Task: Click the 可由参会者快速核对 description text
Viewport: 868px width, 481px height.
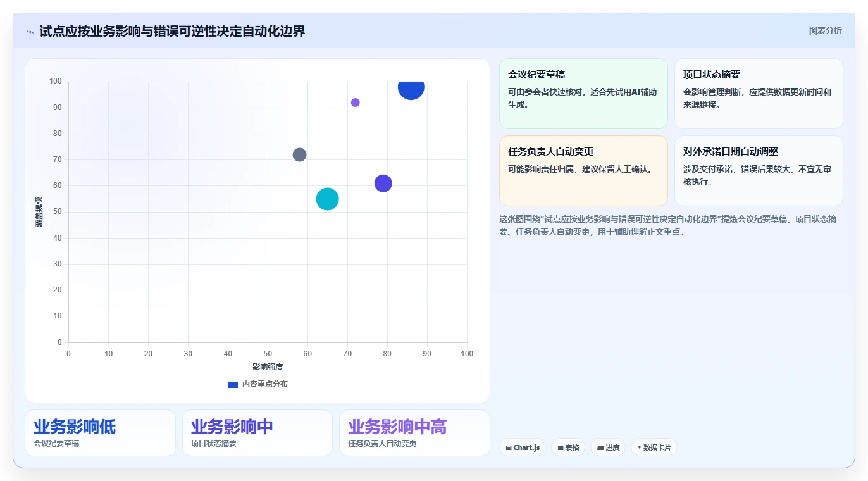Action: [583, 98]
